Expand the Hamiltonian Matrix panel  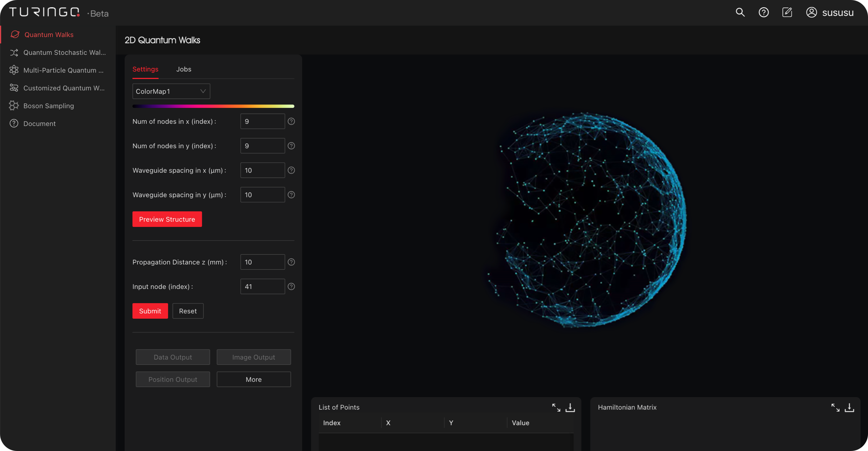(x=835, y=407)
